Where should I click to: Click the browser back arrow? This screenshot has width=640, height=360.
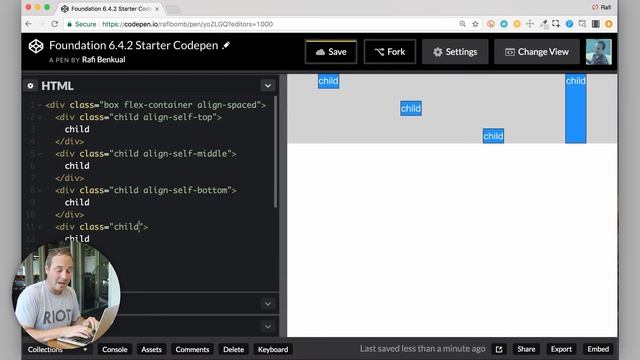tap(28, 24)
